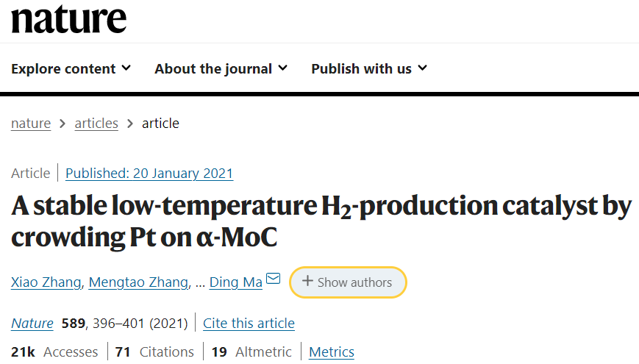
Task: Click the chevron next to Explore content
Action: point(126,68)
